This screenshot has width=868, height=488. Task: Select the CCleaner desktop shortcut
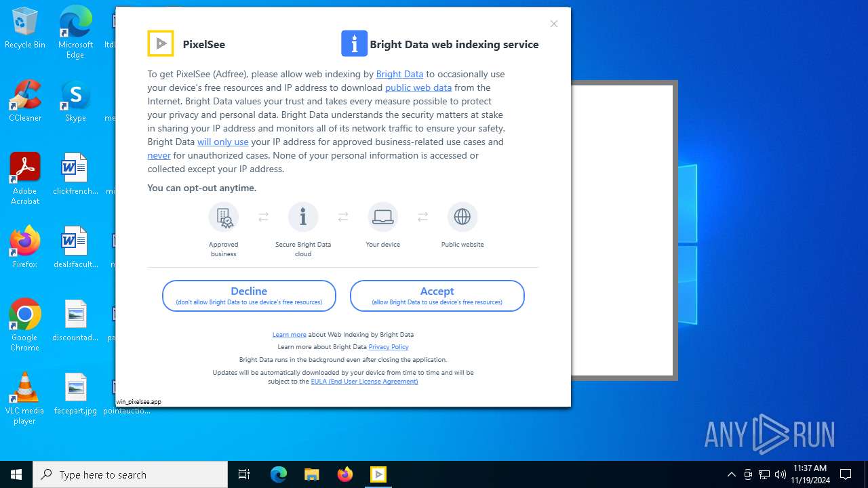click(x=25, y=101)
